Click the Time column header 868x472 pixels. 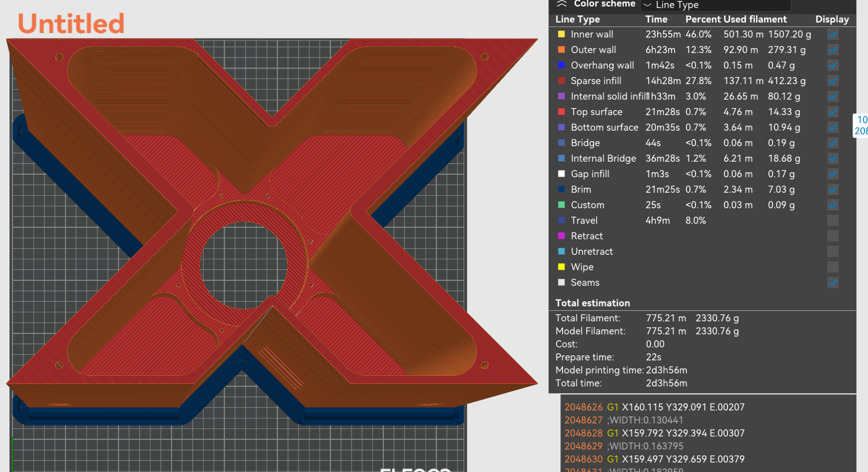(x=656, y=20)
